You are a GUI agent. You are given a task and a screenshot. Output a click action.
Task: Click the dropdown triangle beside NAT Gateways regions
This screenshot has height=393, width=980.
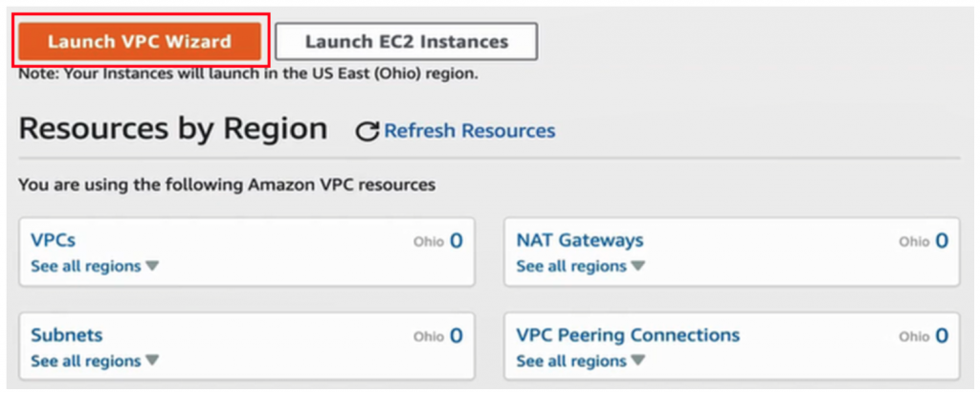(x=638, y=266)
